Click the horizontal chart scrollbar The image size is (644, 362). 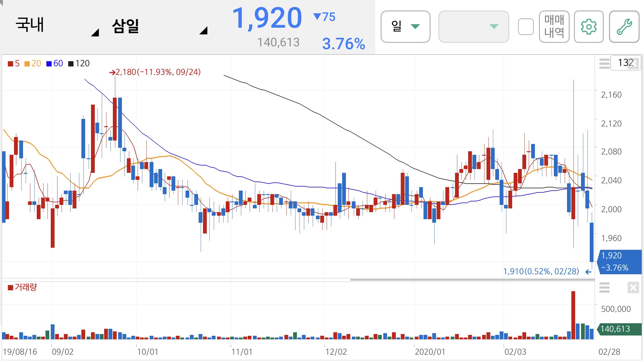[x=472, y=280]
